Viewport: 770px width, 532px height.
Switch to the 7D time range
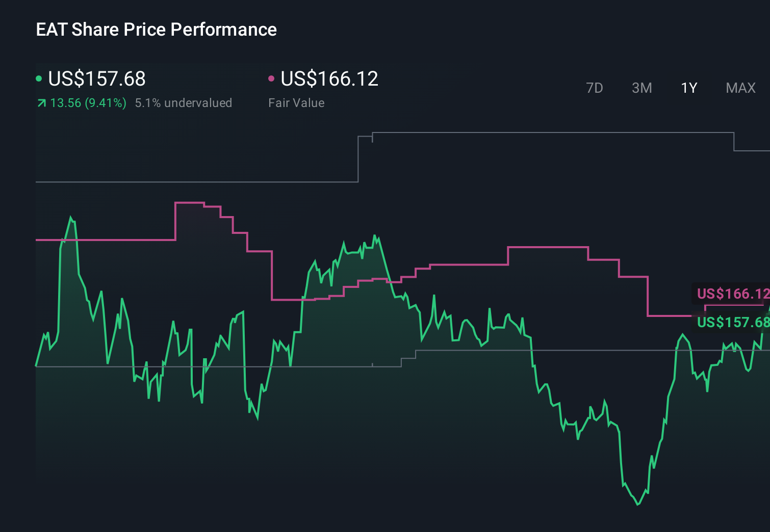(x=595, y=88)
